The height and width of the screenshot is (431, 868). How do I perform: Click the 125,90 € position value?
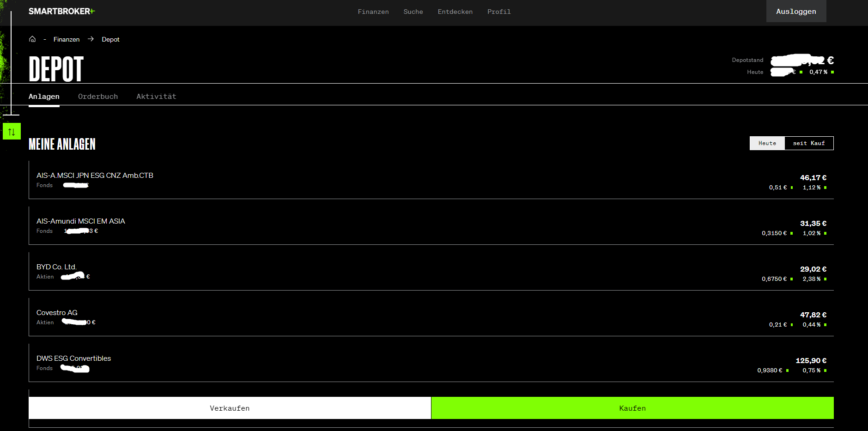coord(811,360)
